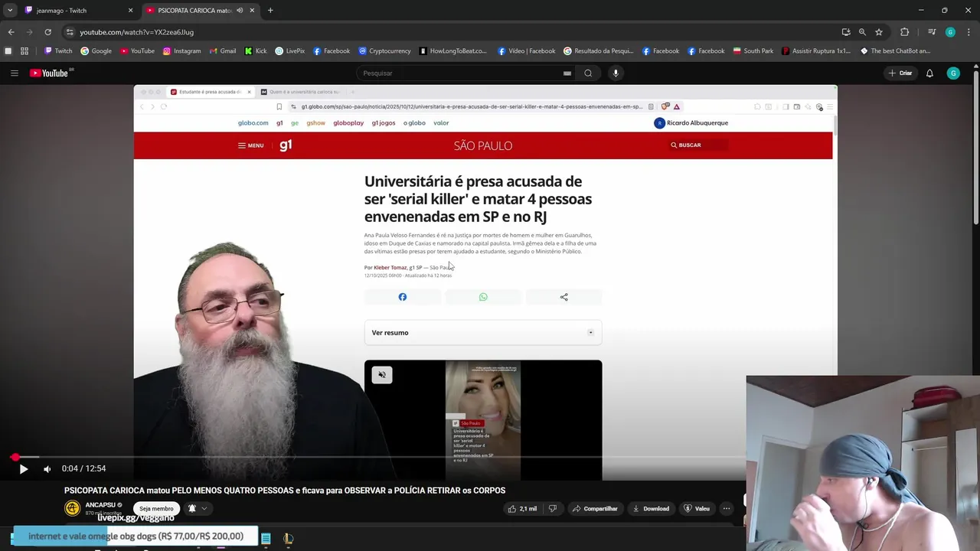Open the Kick bookmark
The height and width of the screenshot is (551, 980).
pyautogui.click(x=256, y=51)
